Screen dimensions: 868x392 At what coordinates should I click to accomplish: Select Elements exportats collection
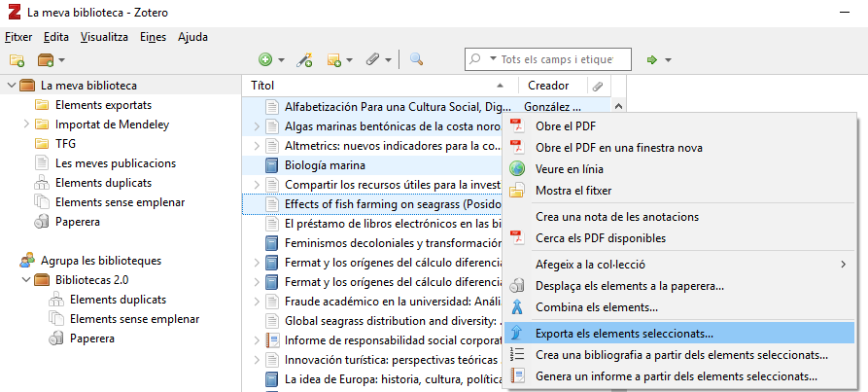(103, 105)
